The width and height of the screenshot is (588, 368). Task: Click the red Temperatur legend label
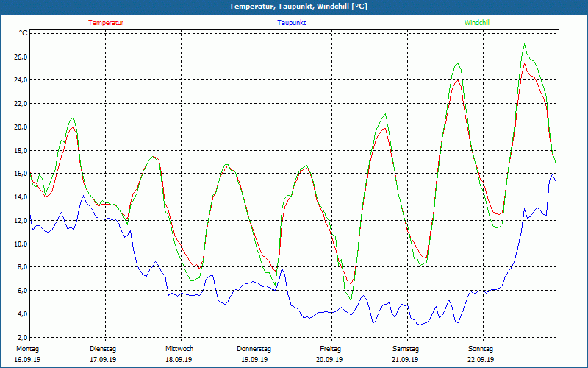(106, 23)
